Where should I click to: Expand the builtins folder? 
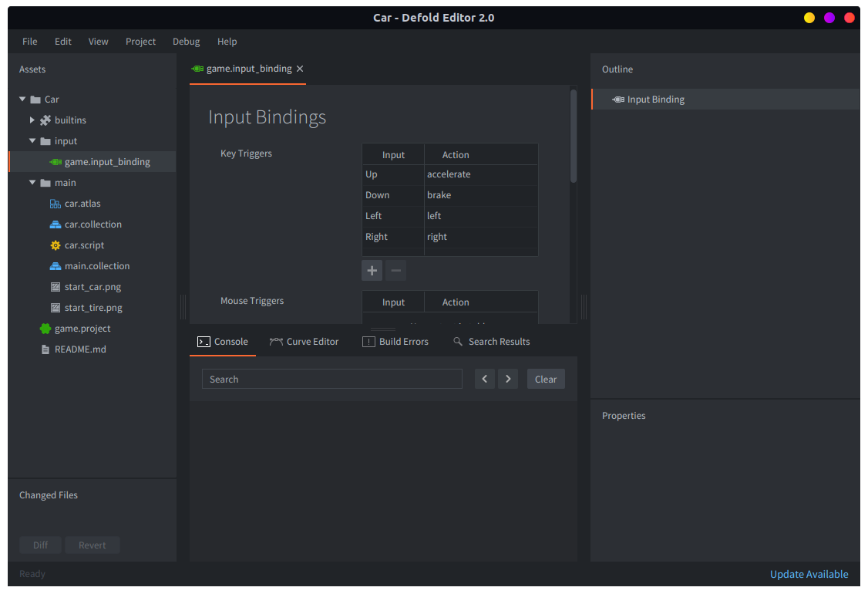pos(32,120)
